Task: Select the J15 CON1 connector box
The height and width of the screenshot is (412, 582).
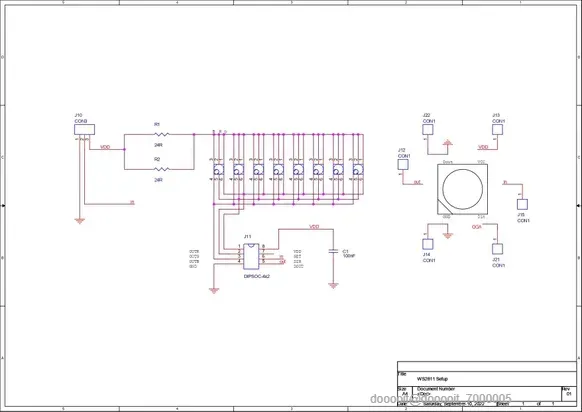Action: pos(522,205)
